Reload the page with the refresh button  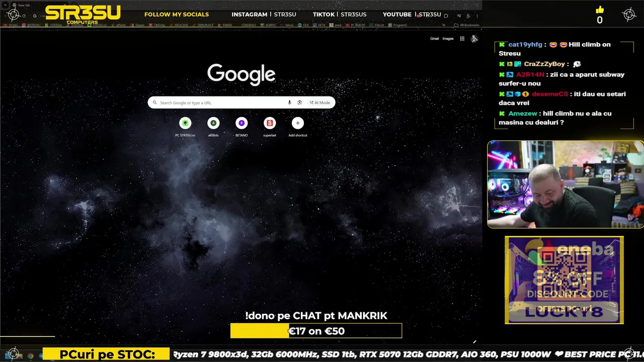pyautogui.click(x=24, y=16)
